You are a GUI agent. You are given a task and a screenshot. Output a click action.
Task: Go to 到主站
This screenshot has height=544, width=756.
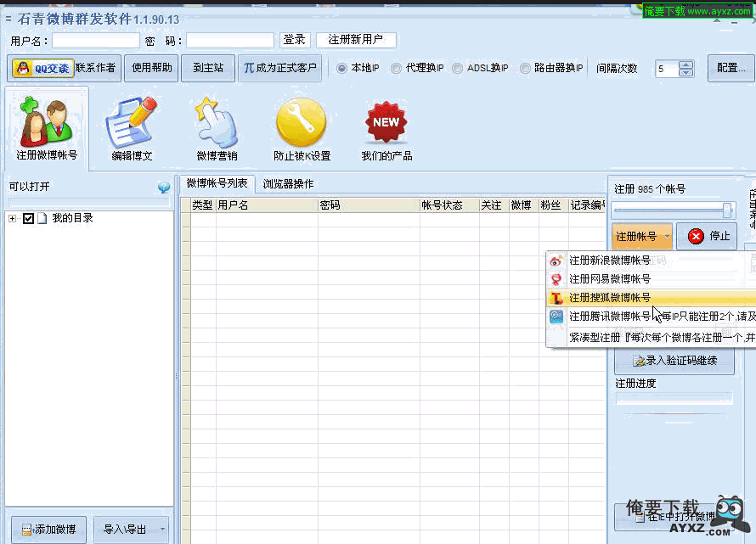pos(208,69)
